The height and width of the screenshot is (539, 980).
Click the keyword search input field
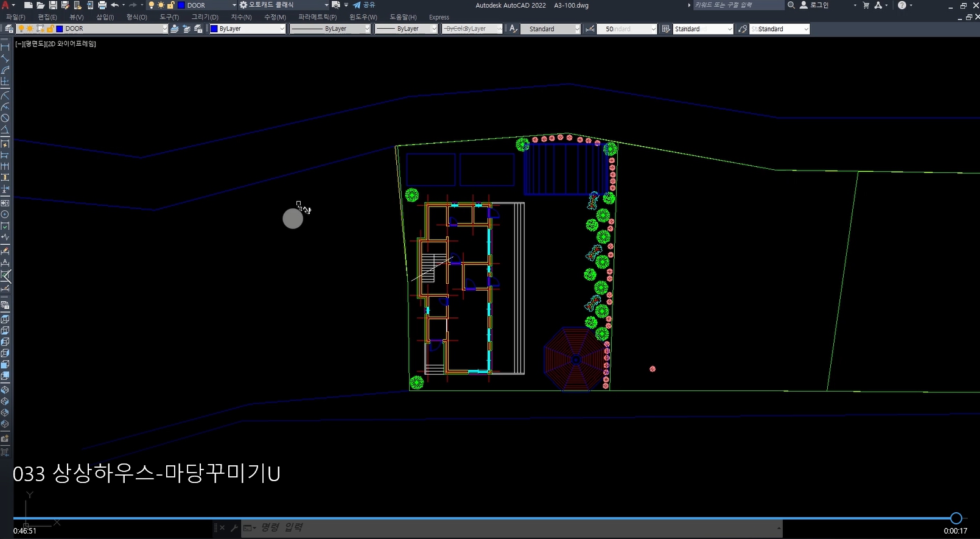click(738, 5)
